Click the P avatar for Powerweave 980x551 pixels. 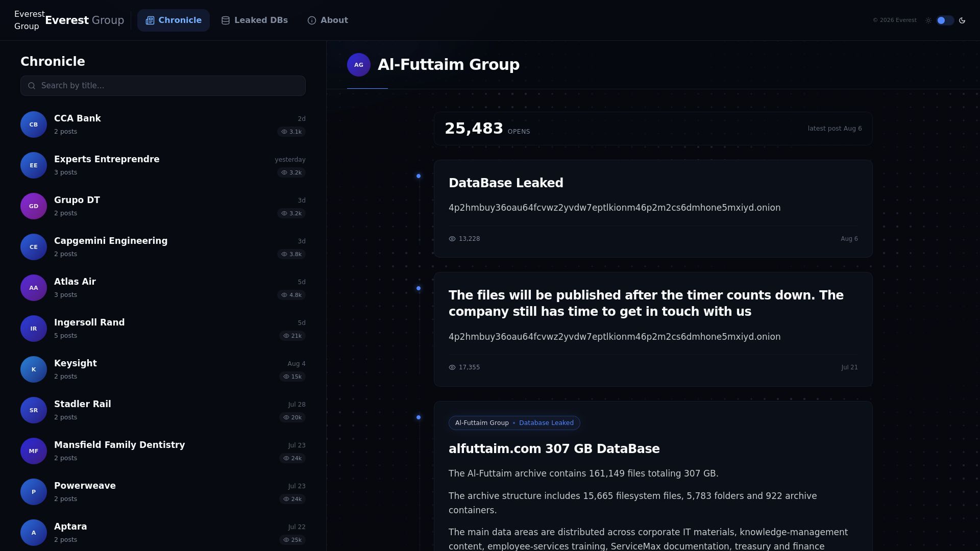34,492
